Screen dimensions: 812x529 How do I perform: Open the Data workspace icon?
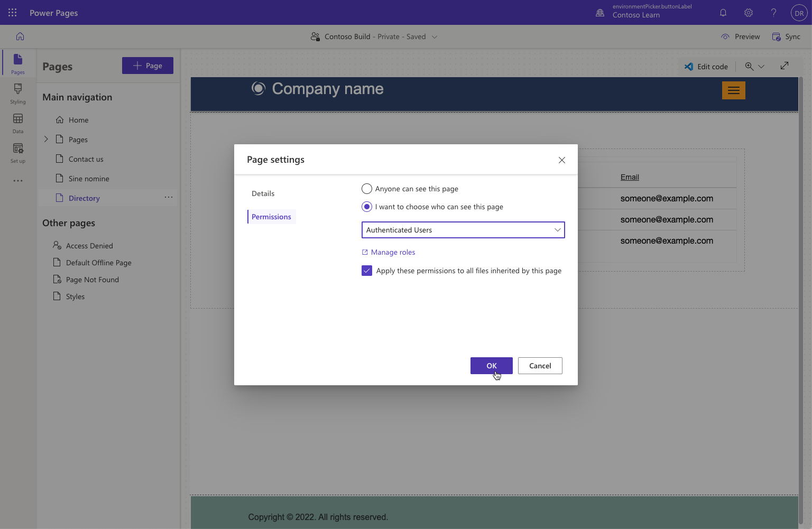coord(17,124)
